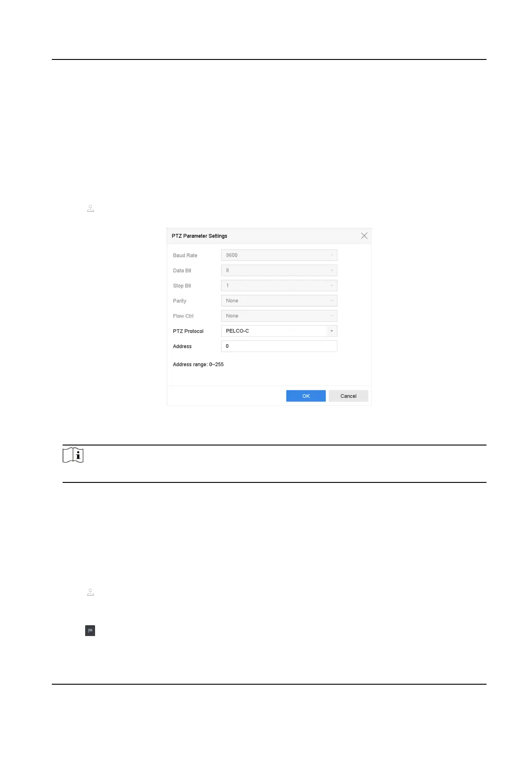Expand the Data Bit dropdown
Screen dimensions: 532x759
tap(279, 270)
